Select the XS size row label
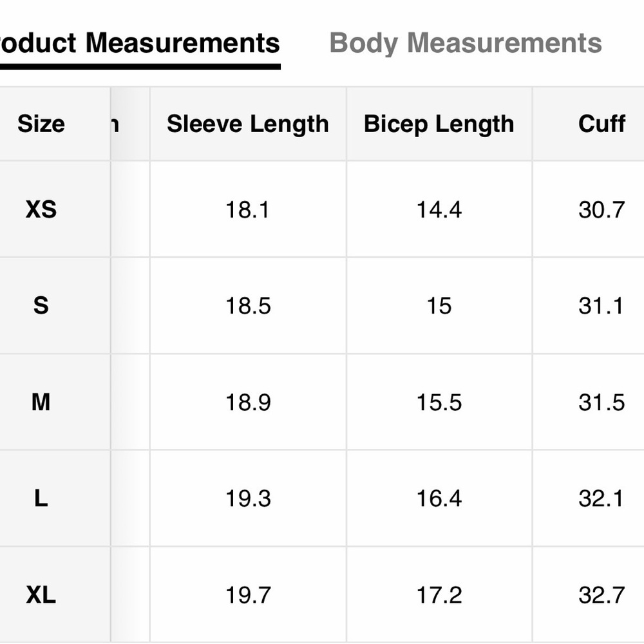 click(41, 209)
